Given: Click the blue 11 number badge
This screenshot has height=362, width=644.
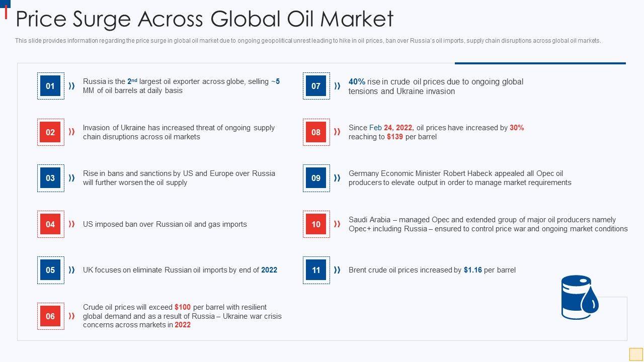Looking at the screenshot, I should click(316, 270).
